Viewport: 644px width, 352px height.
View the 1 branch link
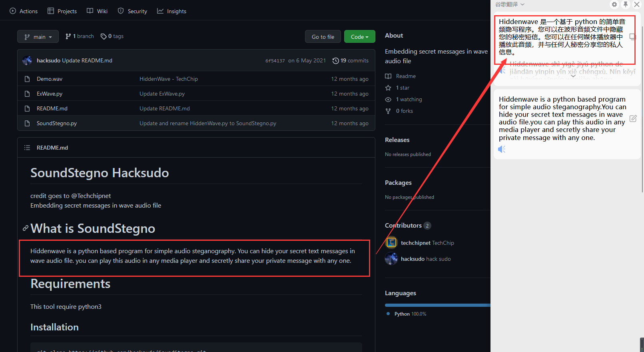[80, 36]
